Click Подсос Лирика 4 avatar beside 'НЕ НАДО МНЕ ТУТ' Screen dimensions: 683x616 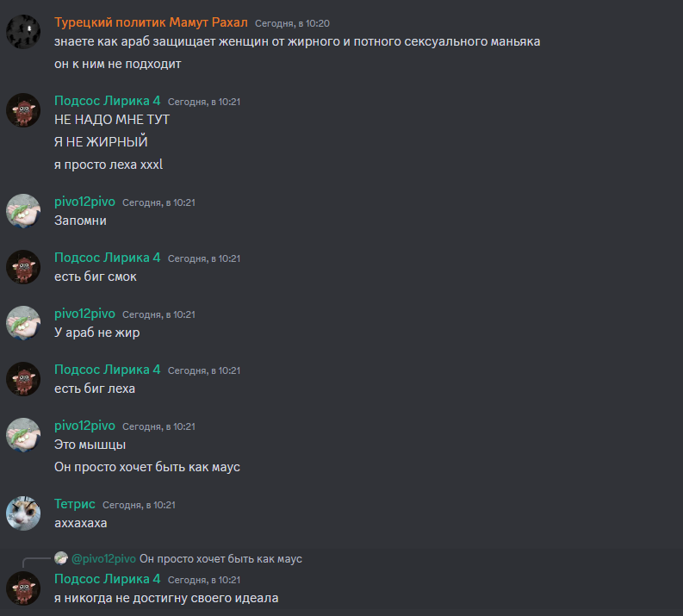click(x=23, y=109)
